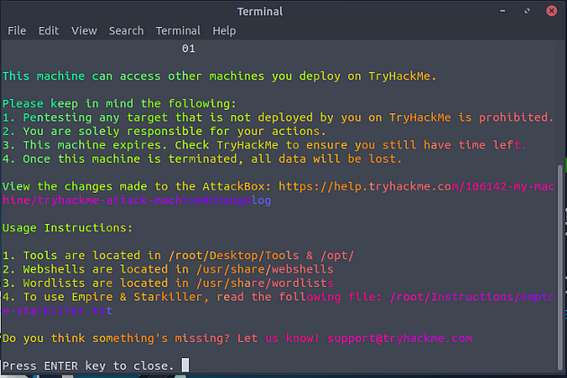Maximize the Terminal window

(x=527, y=11)
